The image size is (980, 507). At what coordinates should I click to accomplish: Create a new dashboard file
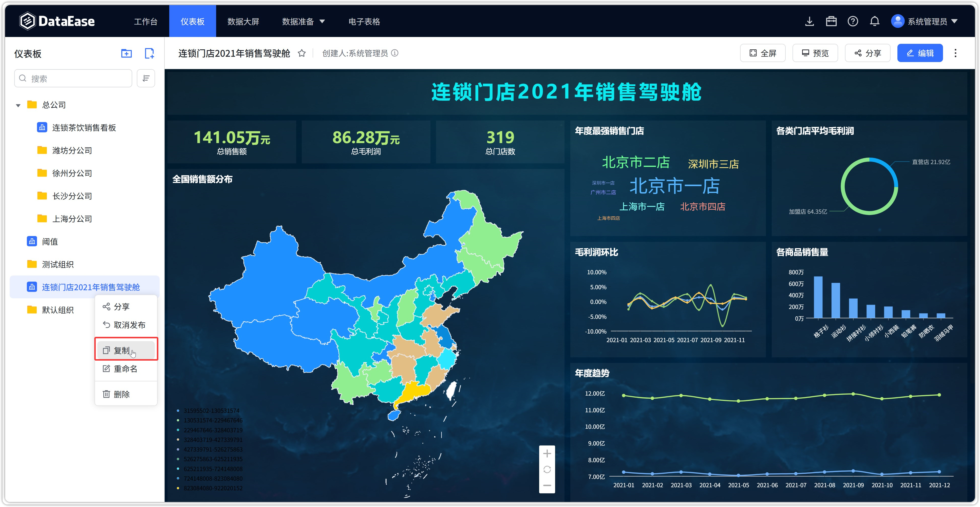click(149, 54)
